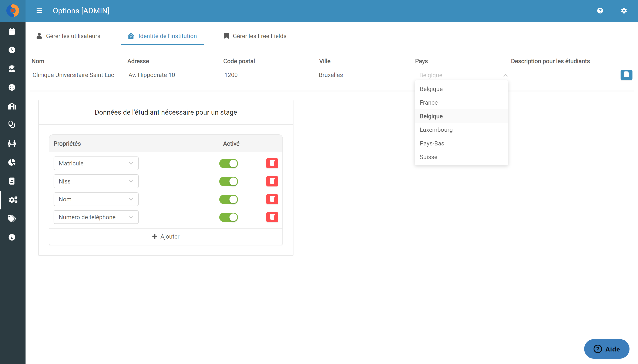Open the help question mark icon in header
Viewport: 638px width, 364px height.
(x=600, y=11)
